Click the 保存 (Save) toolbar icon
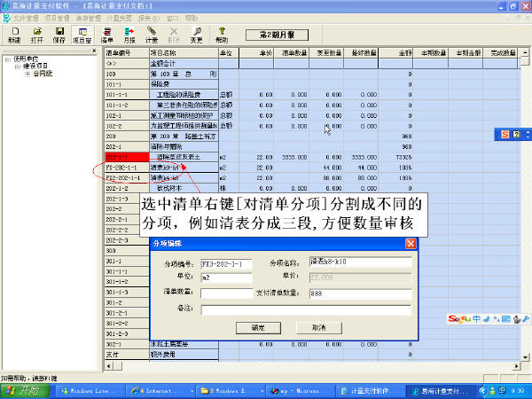Image resolution: width=532 pixels, height=399 pixels. [59, 34]
